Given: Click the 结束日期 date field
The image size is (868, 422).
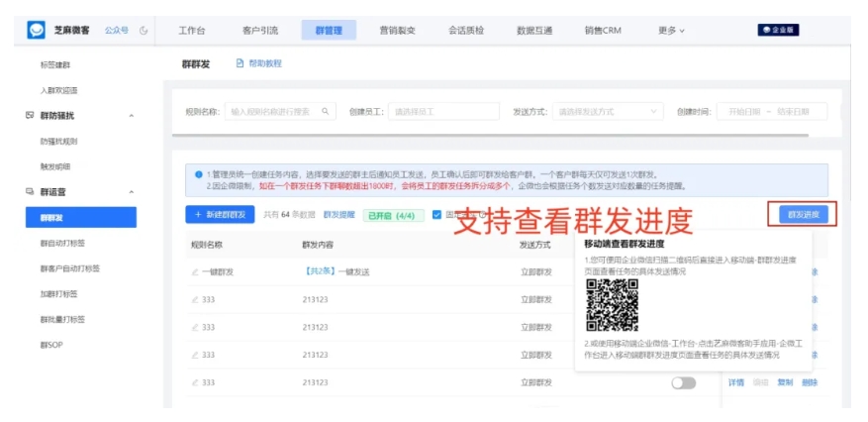Looking at the screenshot, I should tap(793, 111).
